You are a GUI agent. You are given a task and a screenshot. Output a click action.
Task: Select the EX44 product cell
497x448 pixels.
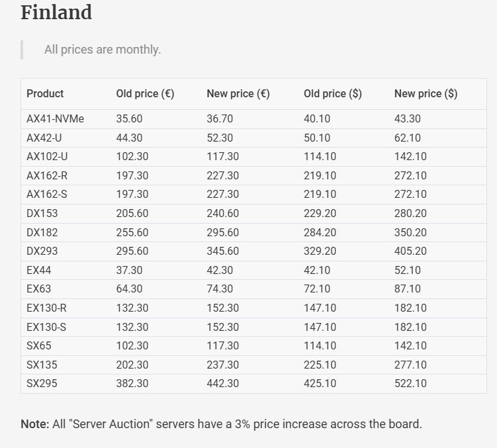click(x=38, y=271)
